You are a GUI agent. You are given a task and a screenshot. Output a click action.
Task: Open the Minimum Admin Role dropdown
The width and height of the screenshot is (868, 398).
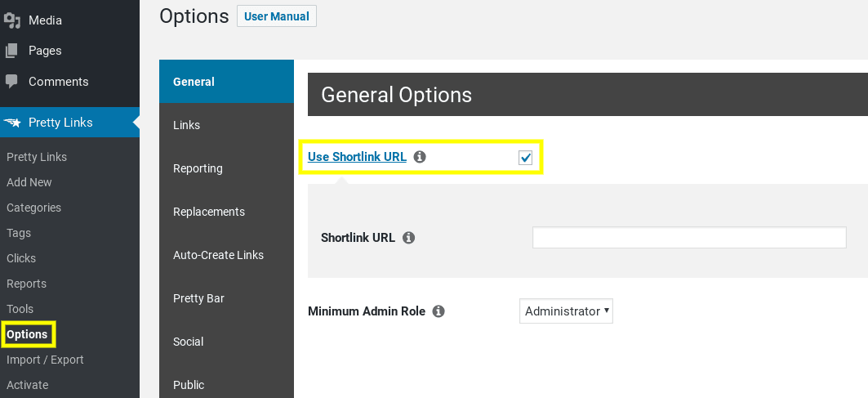click(x=566, y=311)
